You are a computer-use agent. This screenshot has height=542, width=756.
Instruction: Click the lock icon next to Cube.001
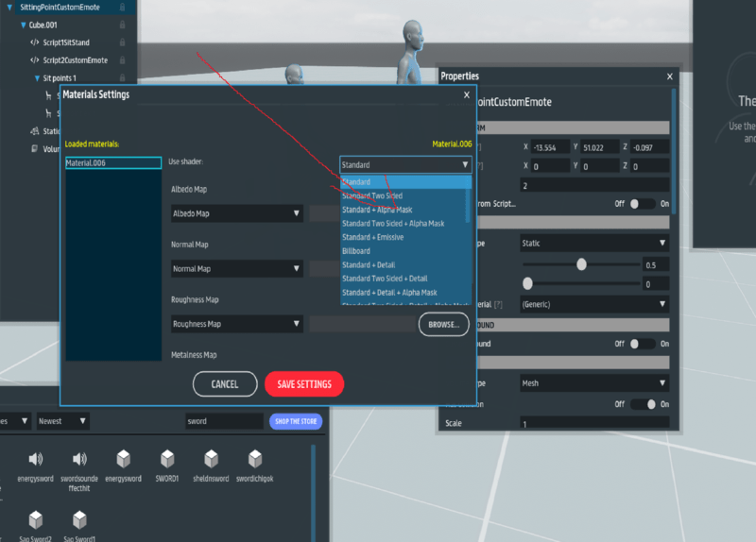[122, 25]
